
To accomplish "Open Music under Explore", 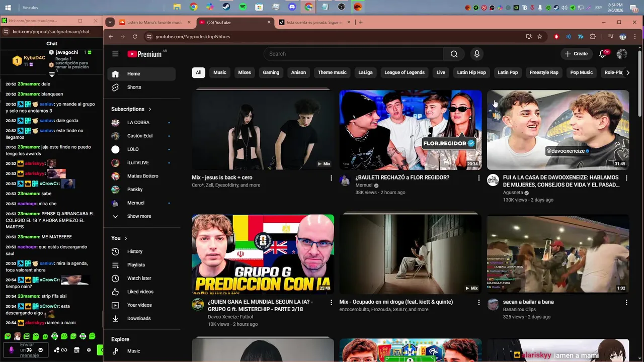I will (x=141, y=351).
